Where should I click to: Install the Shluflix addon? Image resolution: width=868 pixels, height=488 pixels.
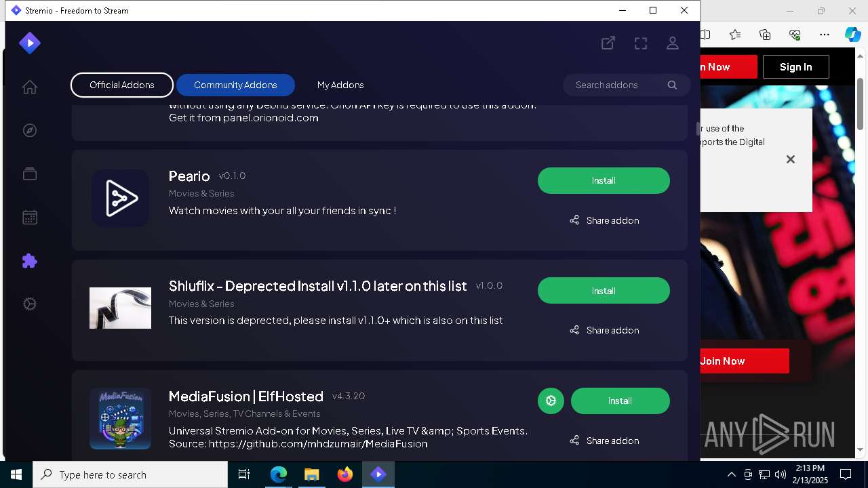[x=604, y=291]
